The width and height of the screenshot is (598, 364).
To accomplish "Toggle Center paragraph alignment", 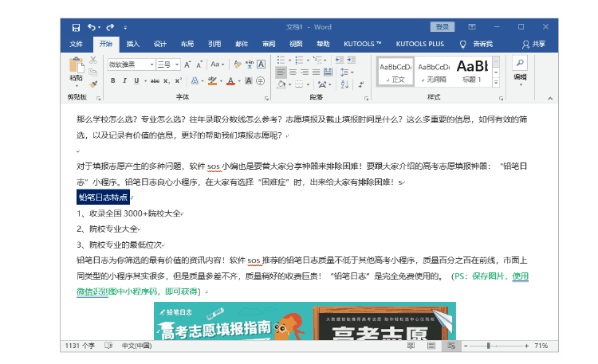I will [x=293, y=72].
